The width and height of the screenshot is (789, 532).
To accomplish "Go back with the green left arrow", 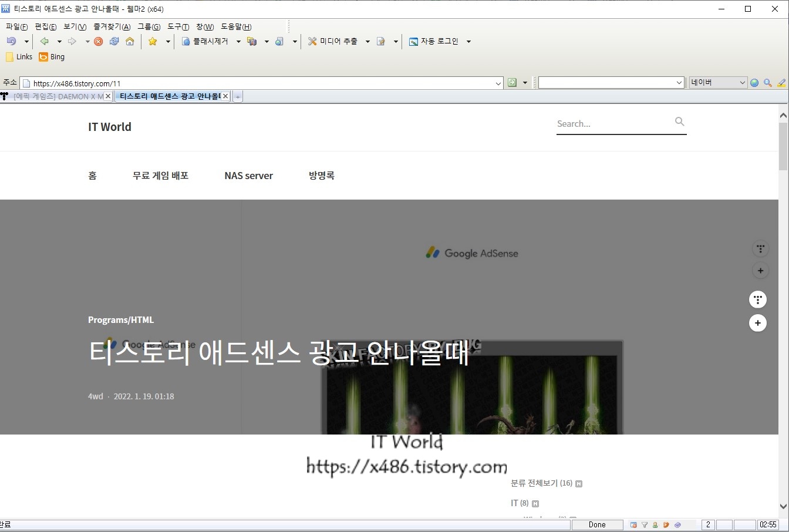I will coord(45,41).
